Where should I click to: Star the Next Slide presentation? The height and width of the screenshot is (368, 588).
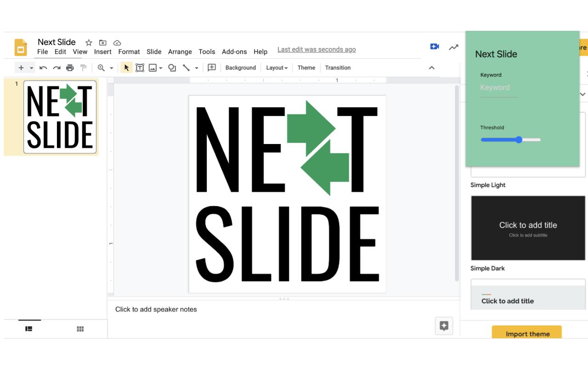(89, 43)
